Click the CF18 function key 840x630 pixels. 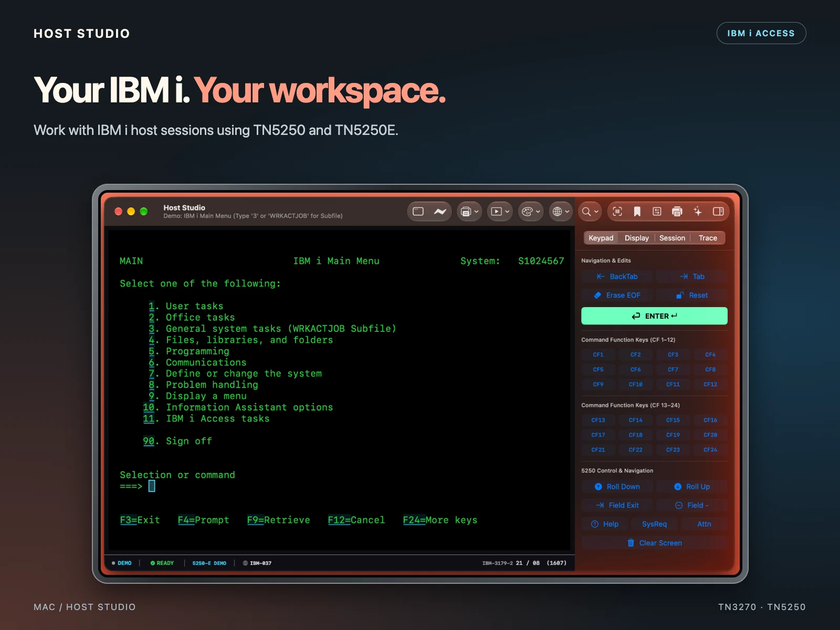pyautogui.click(x=635, y=435)
